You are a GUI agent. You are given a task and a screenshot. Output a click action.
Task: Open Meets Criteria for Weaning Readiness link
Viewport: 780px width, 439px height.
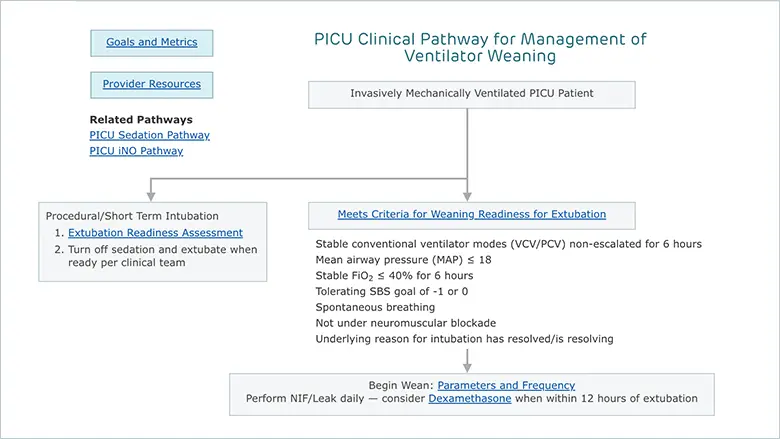coord(472,214)
